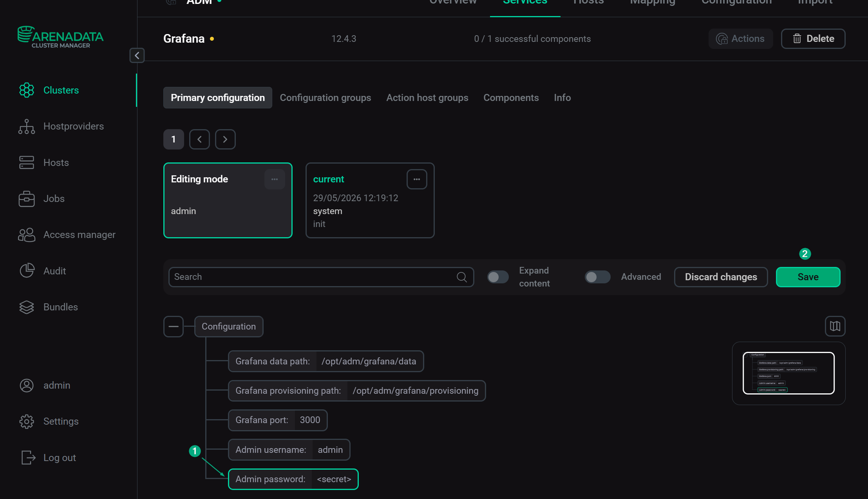Select the Editing mode configuration card
The width and height of the screenshot is (868, 499).
(x=228, y=200)
